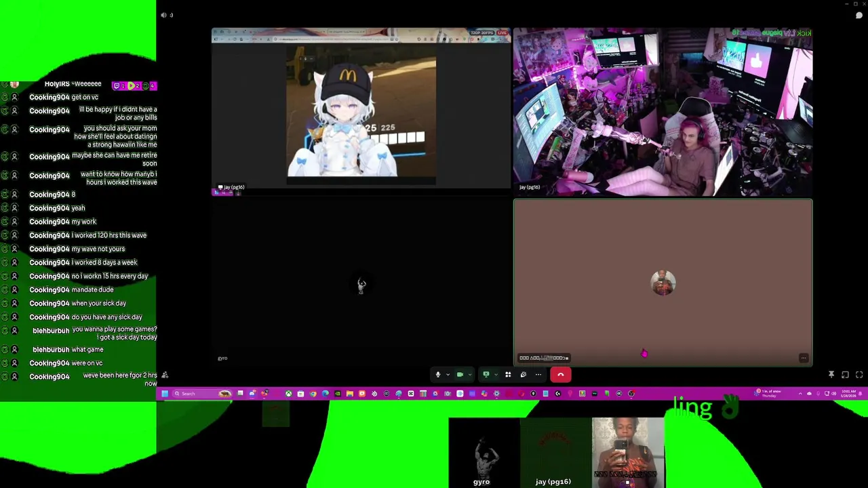Click chat message 'I worked 120 hrs this wave'

(x=108, y=235)
